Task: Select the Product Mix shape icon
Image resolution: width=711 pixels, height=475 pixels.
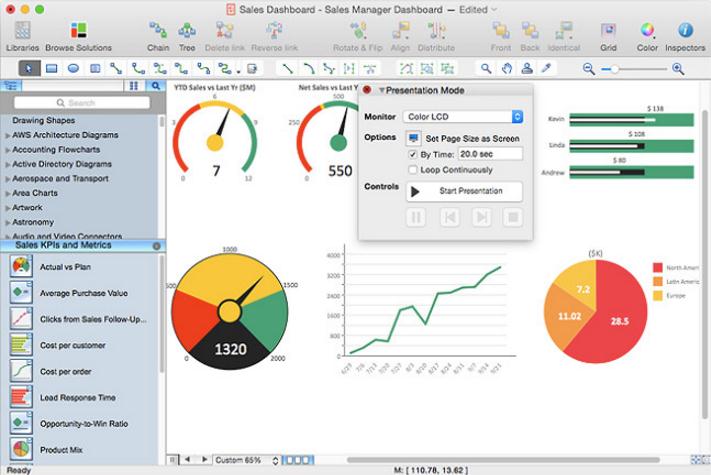Action: coord(21,449)
